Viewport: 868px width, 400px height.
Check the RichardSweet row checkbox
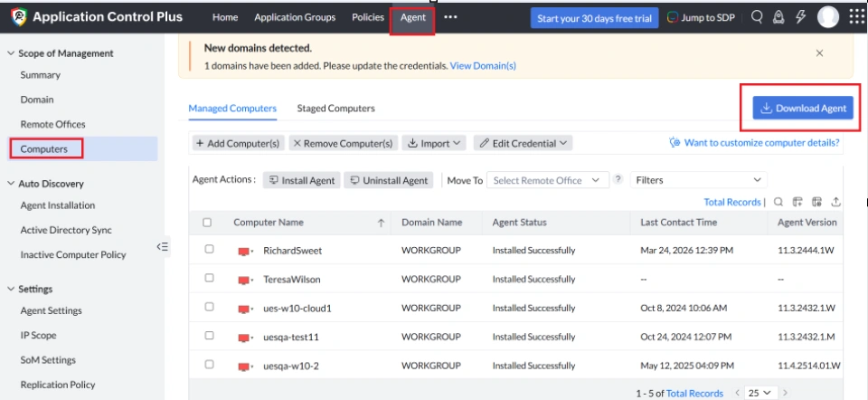click(209, 249)
